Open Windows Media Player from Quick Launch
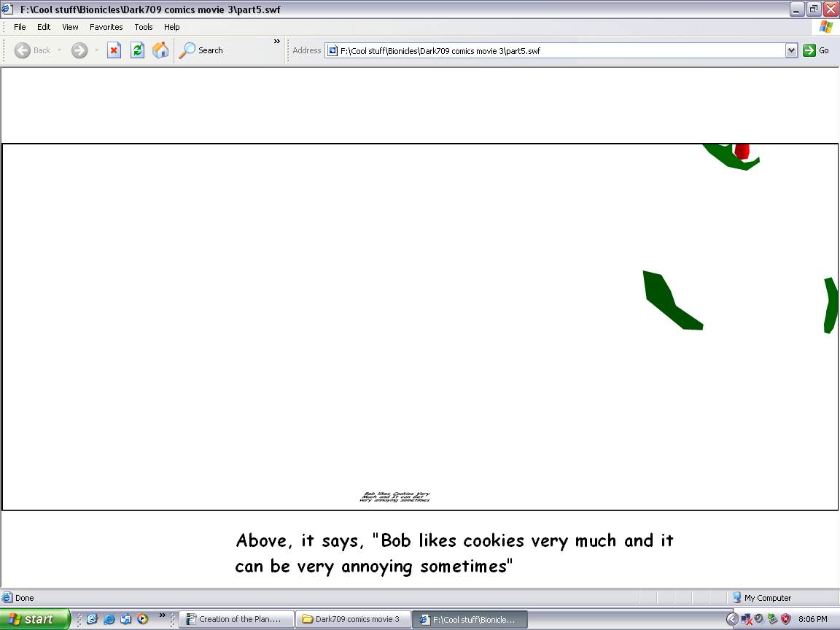840x630 pixels. tap(142, 619)
